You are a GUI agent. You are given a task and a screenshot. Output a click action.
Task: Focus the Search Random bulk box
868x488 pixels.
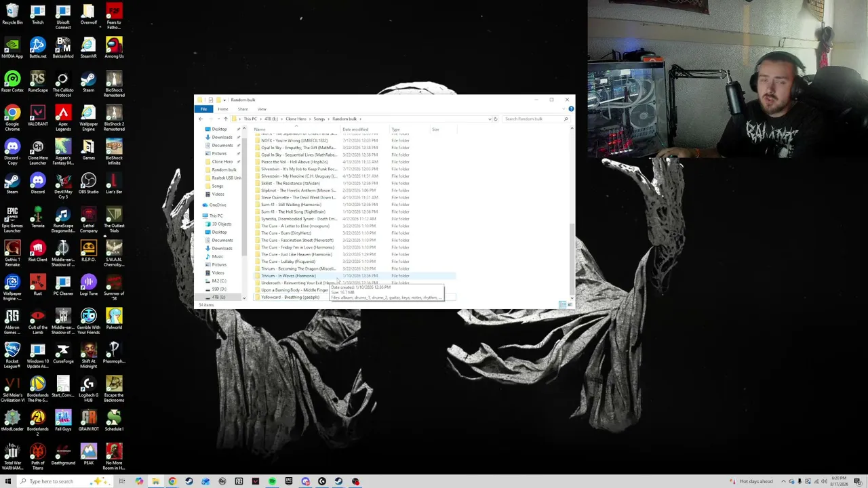click(536, 119)
